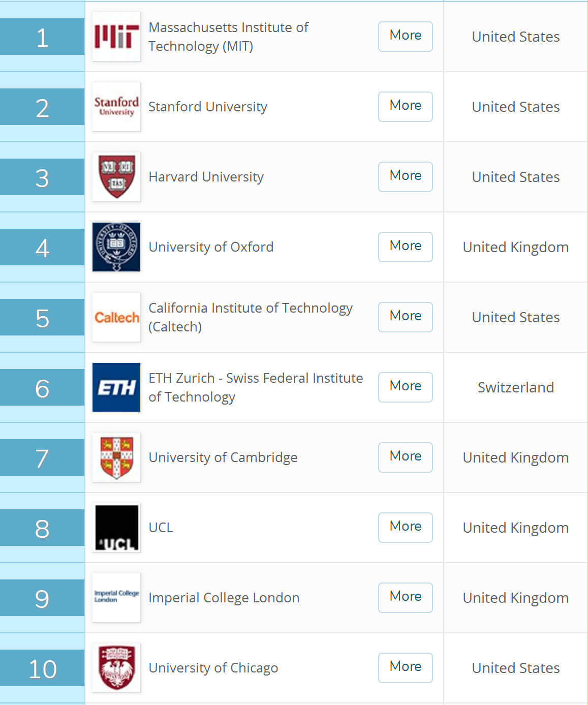Click the Imperial College London logo
Image resolution: width=588 pixels, height=705 pixels.
click(116, 598)
